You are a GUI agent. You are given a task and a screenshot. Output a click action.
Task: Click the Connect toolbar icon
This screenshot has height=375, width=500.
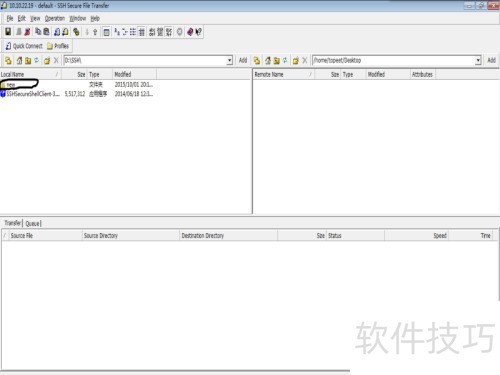[19, 32]
